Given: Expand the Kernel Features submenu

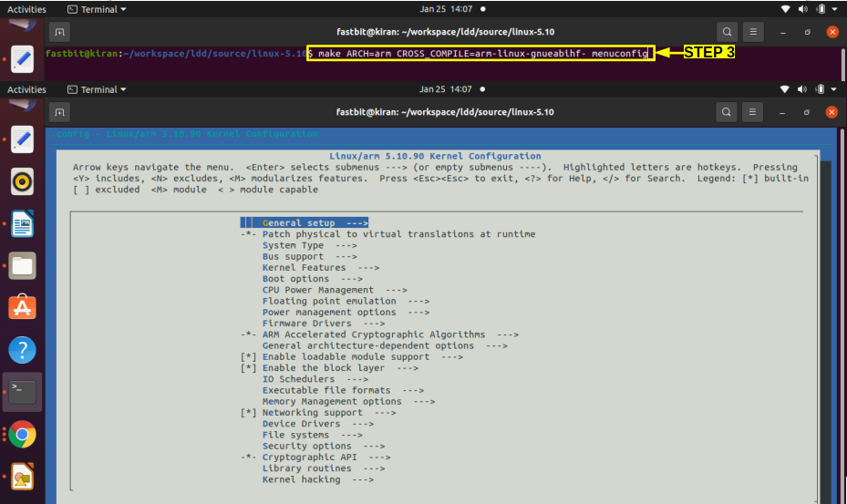Looking at the screenshot, I should pos(321,267).
